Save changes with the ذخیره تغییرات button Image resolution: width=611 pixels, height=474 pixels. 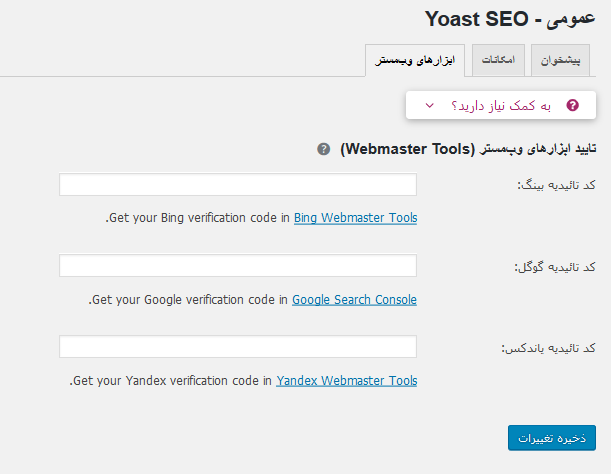[x=552, y=438]
